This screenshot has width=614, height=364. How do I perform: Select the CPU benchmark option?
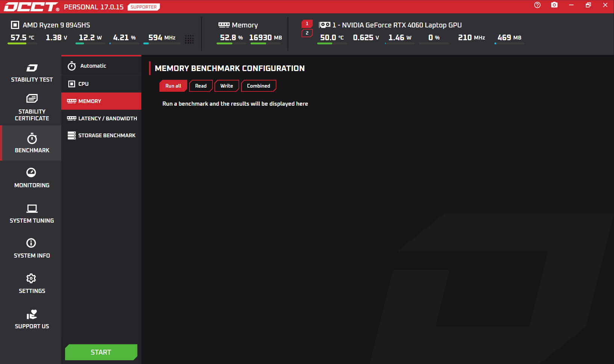[102, 84]
